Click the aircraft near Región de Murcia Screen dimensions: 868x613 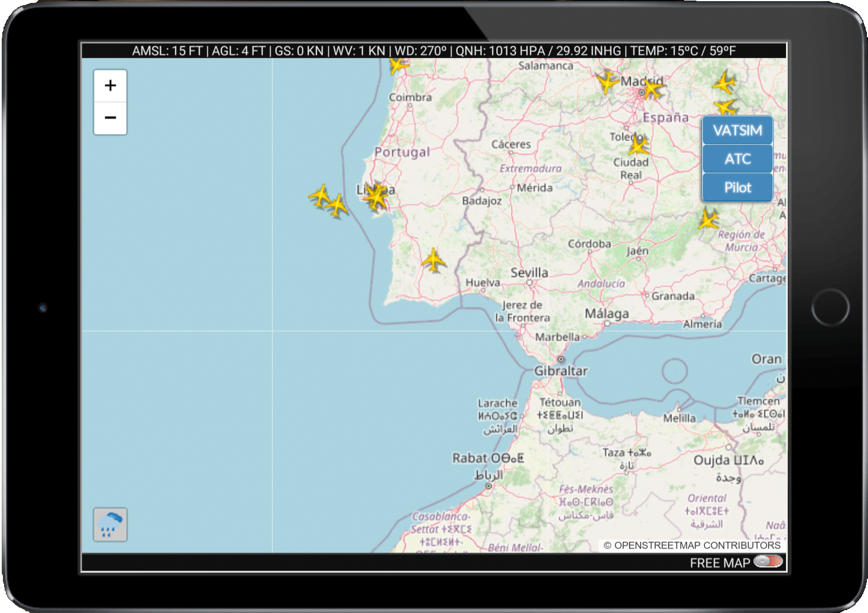click(709, 219)
